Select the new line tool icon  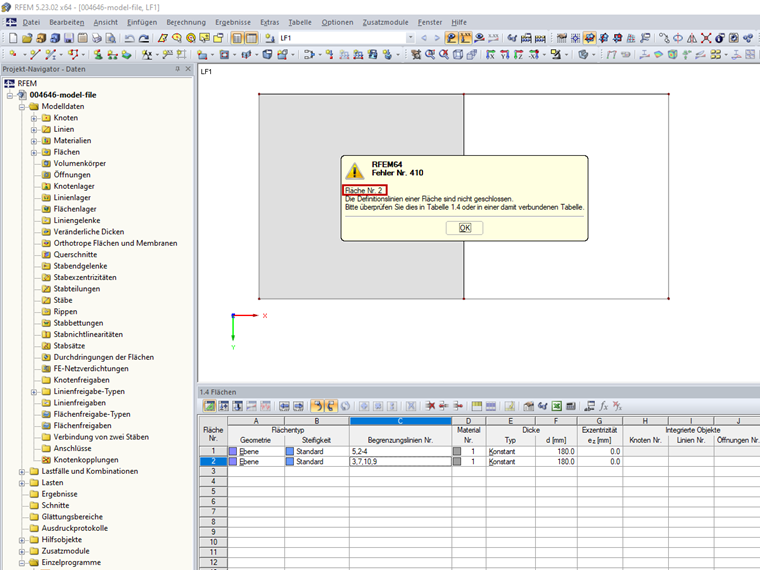tap(35, 54)
